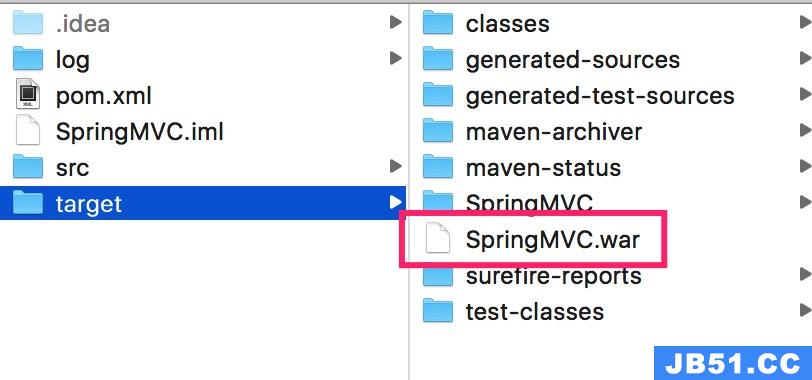This screenshot has height=380, width=812.
Task: Click the SpringMVC.war file icon
Action: 438,239
